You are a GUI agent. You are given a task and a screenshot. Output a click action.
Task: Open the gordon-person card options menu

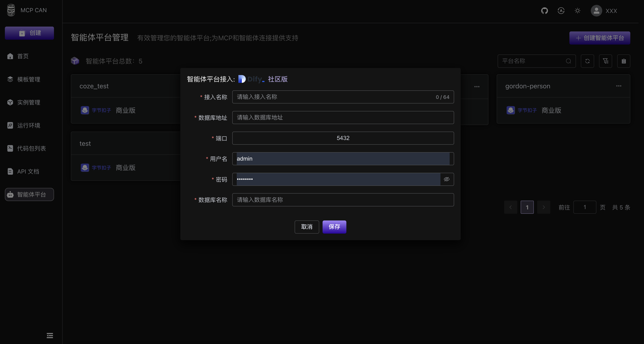[619, 86]
